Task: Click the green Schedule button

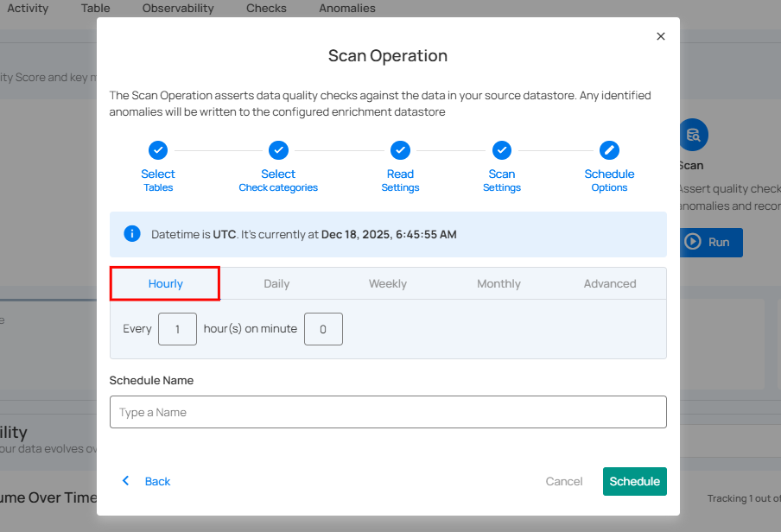Action: [x=634, y=481]
